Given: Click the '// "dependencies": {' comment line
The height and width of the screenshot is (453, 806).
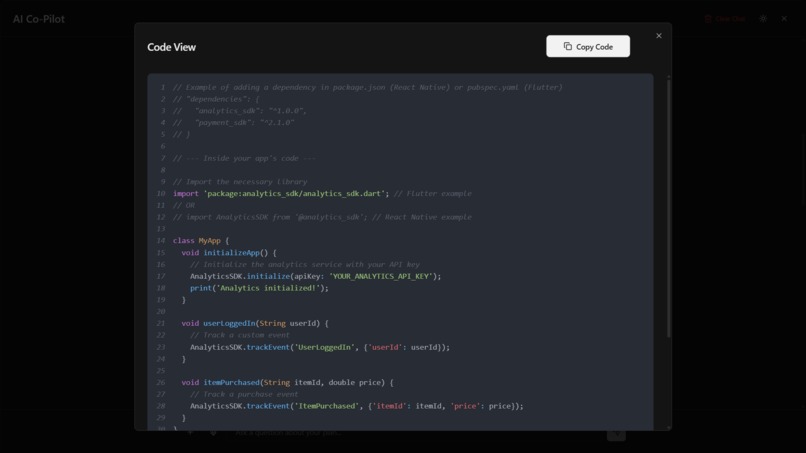Looking at the screenshot, I should [x=216, y=99].
